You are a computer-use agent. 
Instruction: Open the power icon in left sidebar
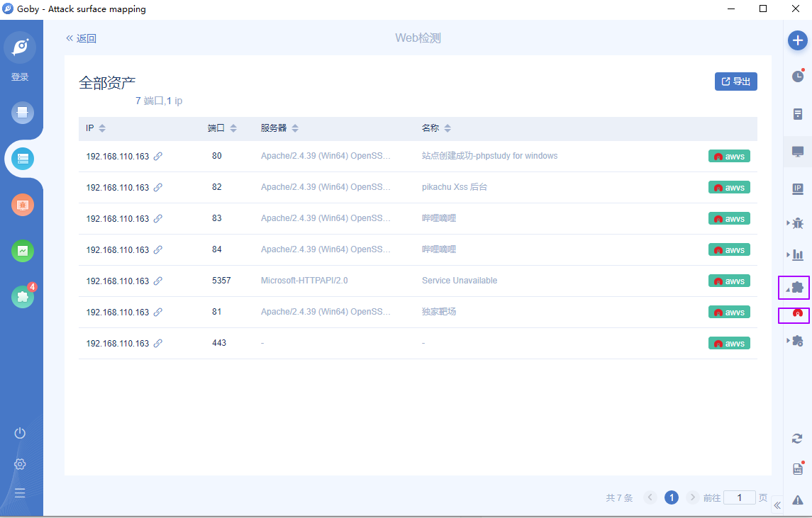[20, 433]
